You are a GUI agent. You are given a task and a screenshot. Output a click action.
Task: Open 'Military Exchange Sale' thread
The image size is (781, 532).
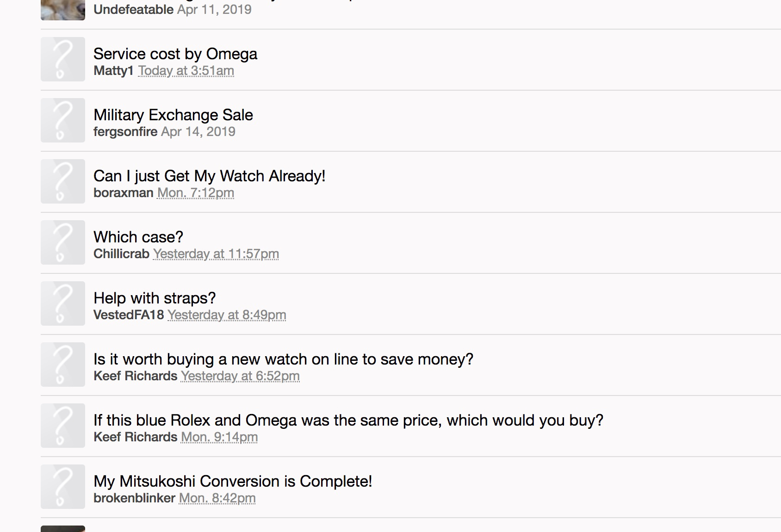coord(174,115)
